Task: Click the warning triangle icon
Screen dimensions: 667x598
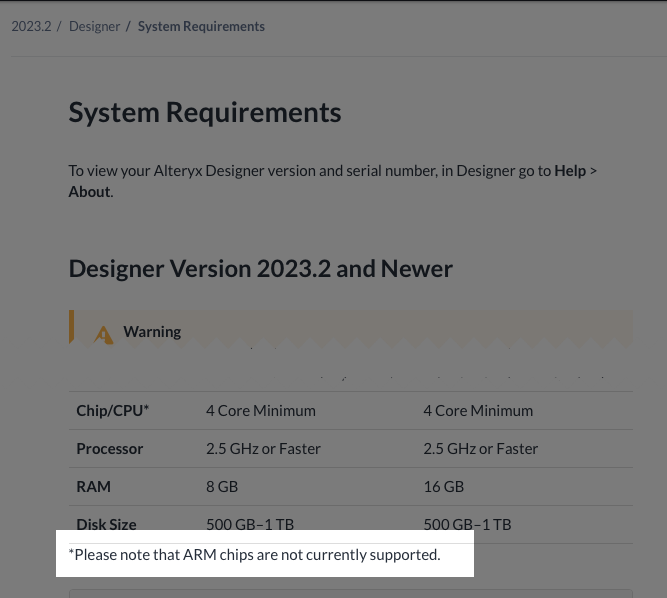Action: 104,334
